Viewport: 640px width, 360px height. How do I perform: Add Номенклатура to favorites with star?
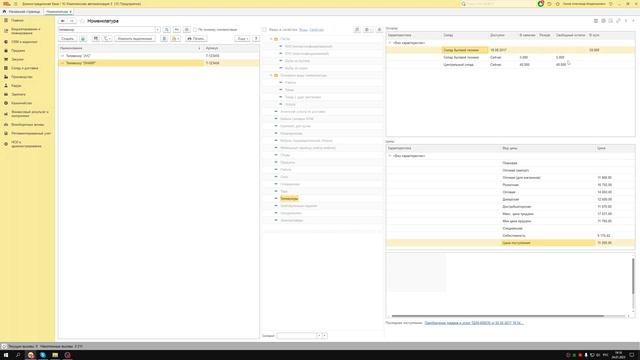[x=82, y=21]
